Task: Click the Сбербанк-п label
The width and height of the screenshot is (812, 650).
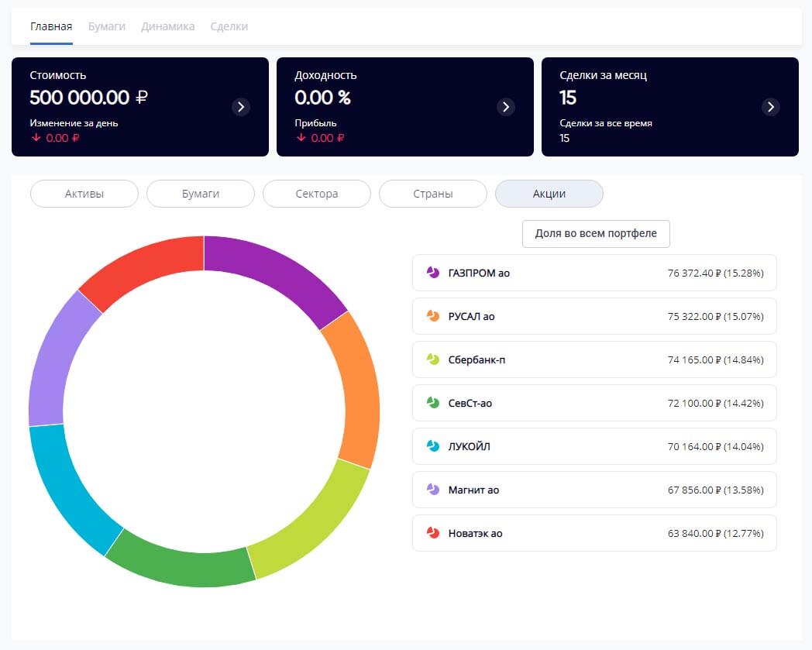Action: (477, 360)
